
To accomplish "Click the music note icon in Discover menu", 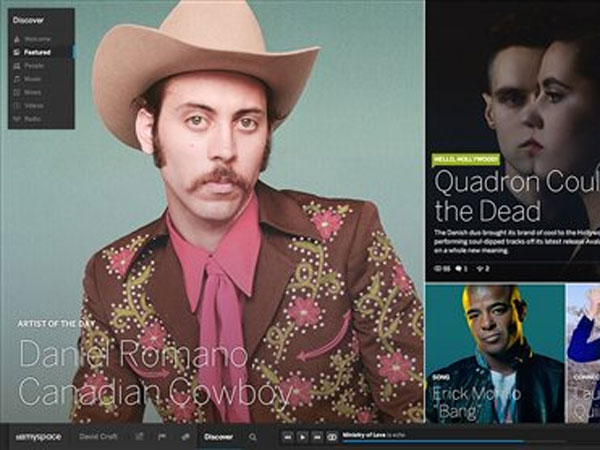I will [x=17, y=78].
